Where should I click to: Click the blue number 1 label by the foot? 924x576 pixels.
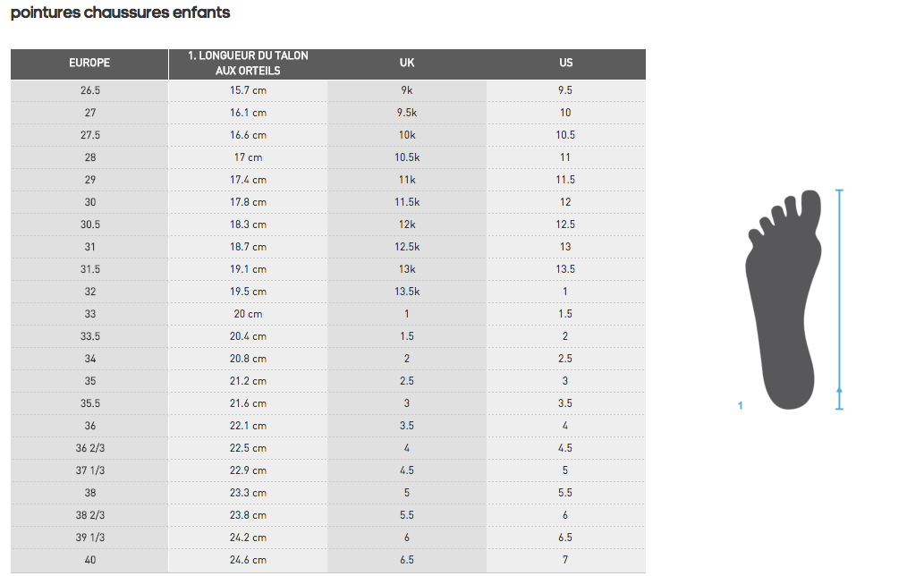click(x=740, y=405)
